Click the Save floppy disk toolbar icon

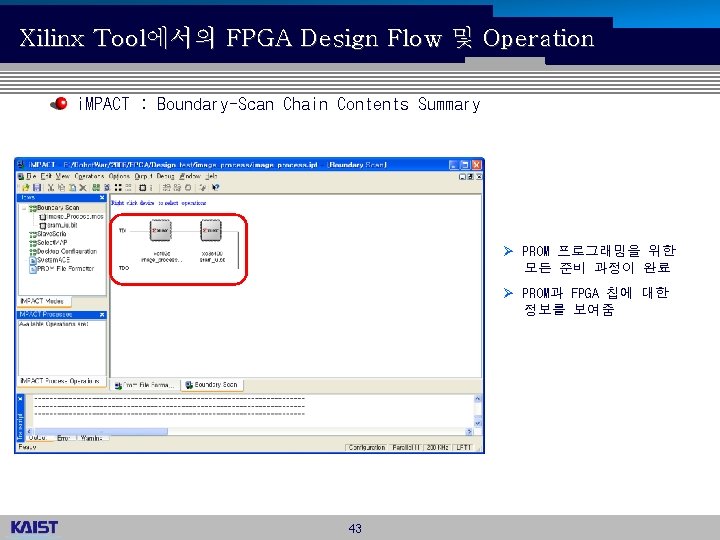[37, 187]
